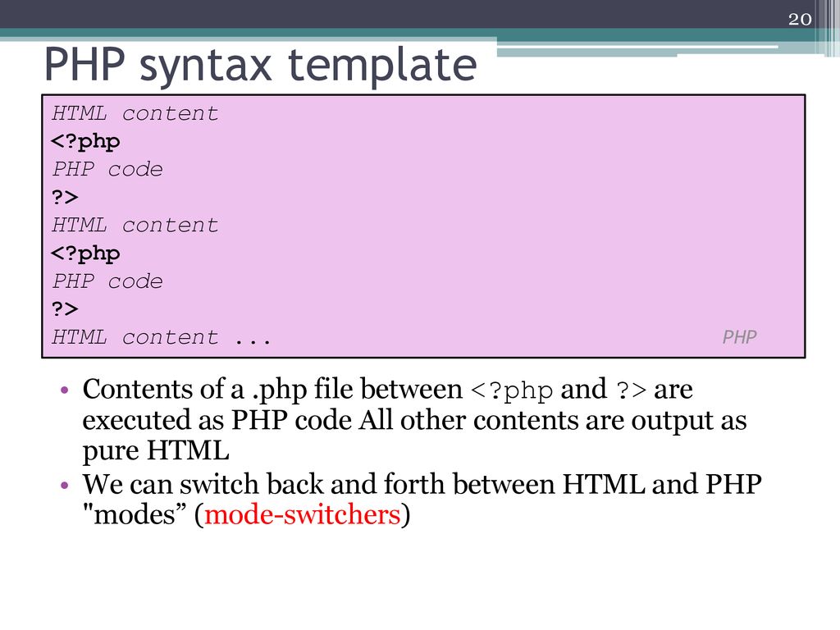Select the 'HTML content ...' line ending with dots

(x=162, y=337)
